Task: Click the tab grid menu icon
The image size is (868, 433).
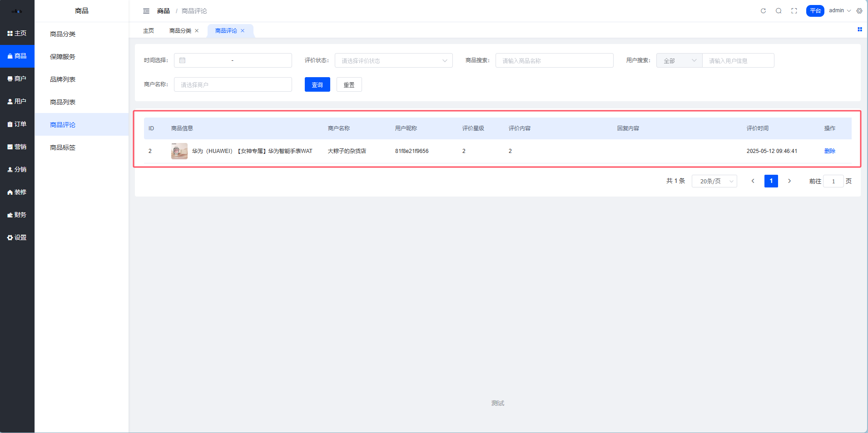Action: coord(859,30)
